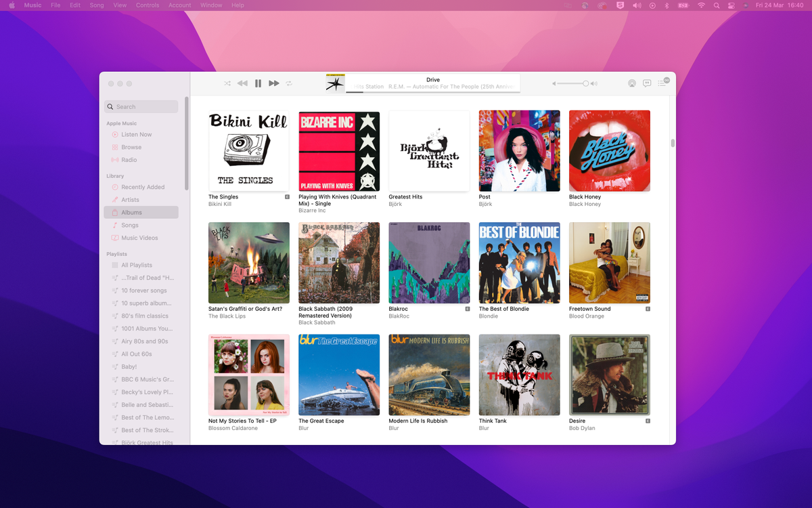The height and width of the screenshot is (508, 812).
Task: Skip to the next track
Action: [273, 83]
